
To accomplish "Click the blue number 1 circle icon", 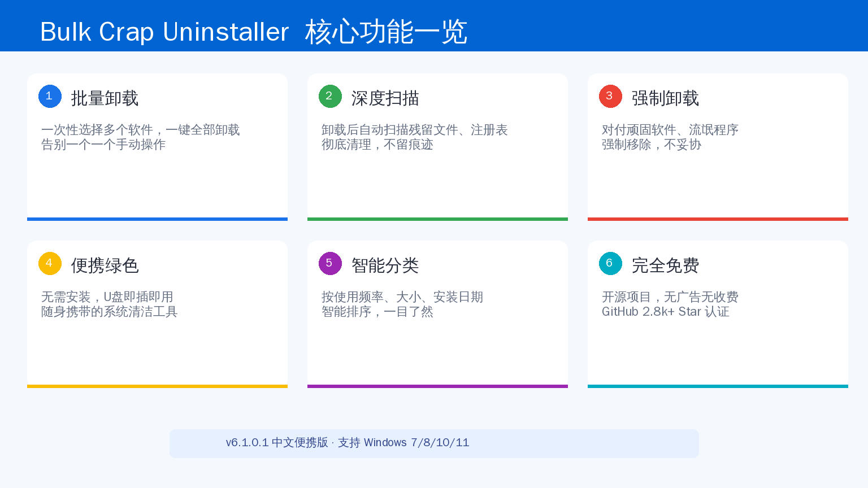I will click(50, 96).
